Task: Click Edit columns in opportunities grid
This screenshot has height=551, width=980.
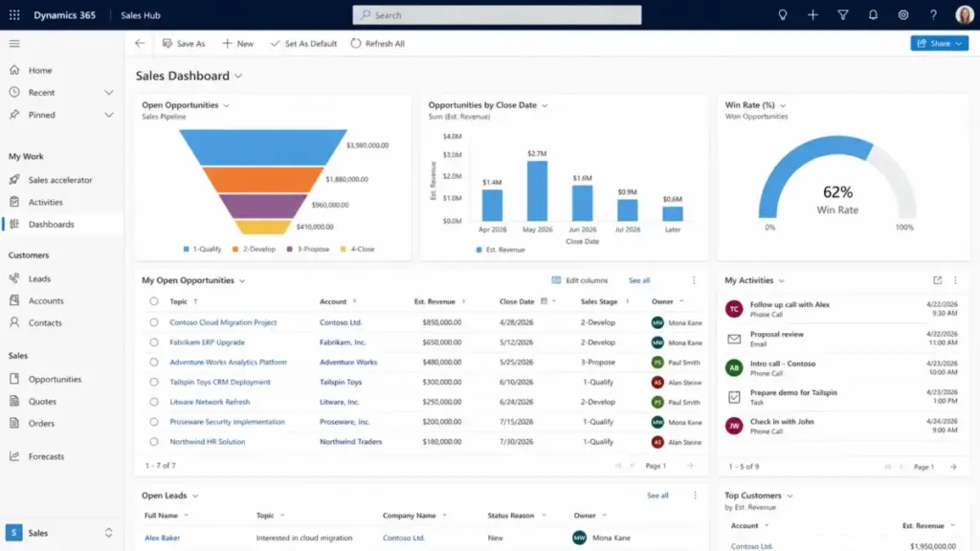Action: [x=579, y=280]
